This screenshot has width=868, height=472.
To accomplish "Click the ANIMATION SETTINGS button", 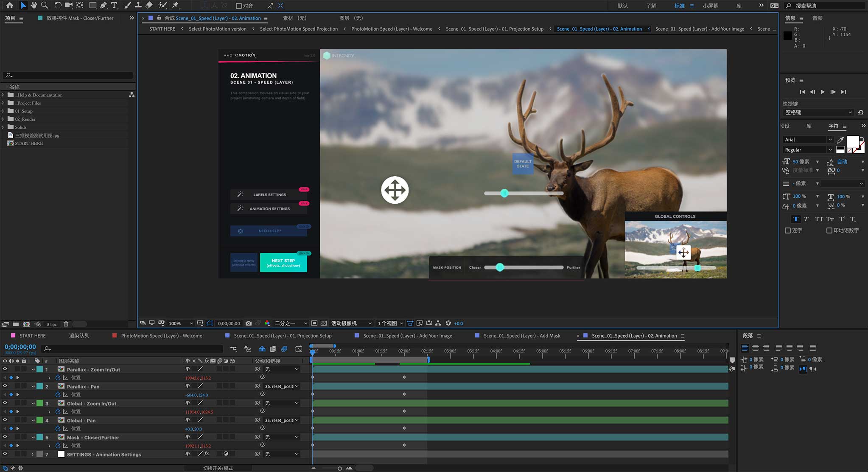I will (269, 208).
